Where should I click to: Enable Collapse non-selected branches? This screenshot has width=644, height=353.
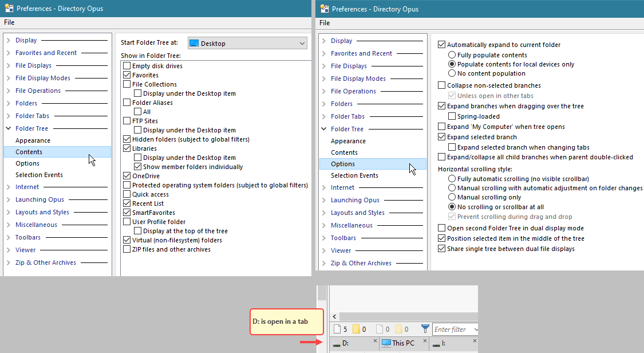pos(442,85)
